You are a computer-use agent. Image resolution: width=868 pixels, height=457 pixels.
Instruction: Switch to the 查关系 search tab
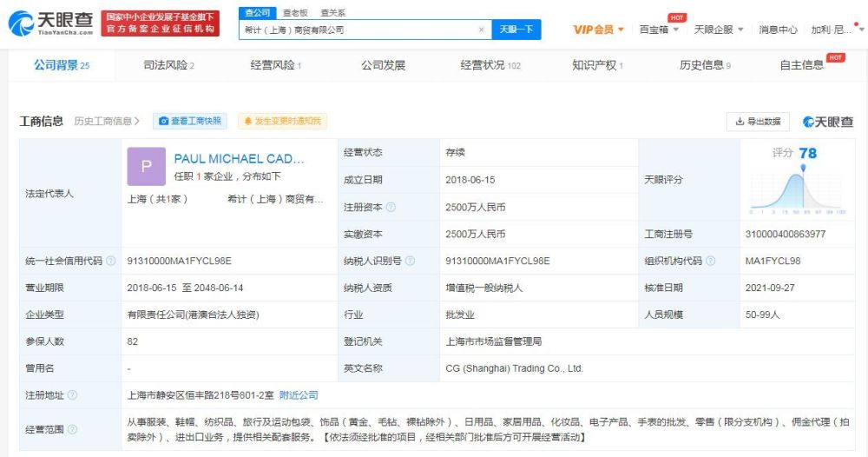pyautogui.click(x=332, y=12)
